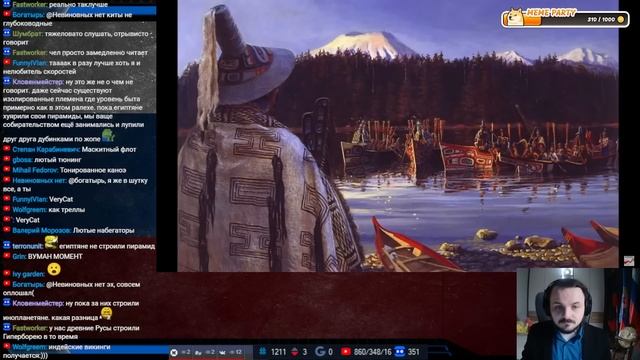This screenshot has width=640, height=360.
Task: Click message text 'ВУМАН МОМЕНТ'
Action: click(x=55, y=256)
